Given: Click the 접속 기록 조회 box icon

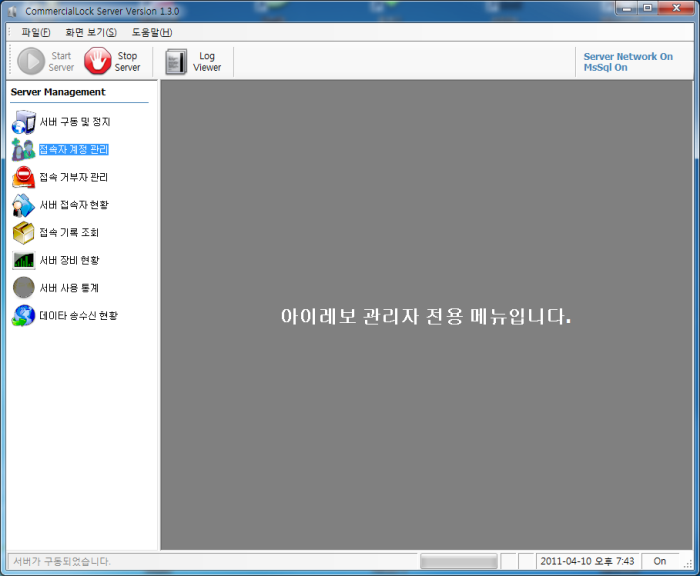Looking at the screenshot, I should click(23, 233).
